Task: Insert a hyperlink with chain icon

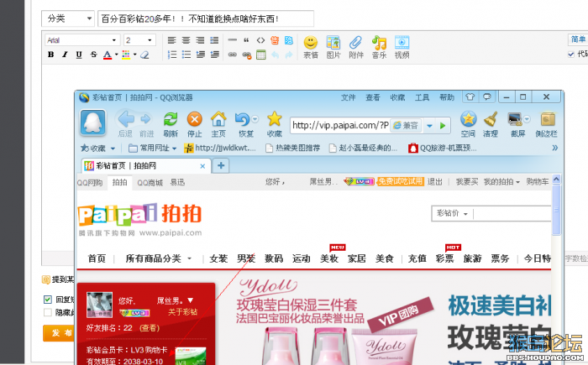Action: pos(233,55)
